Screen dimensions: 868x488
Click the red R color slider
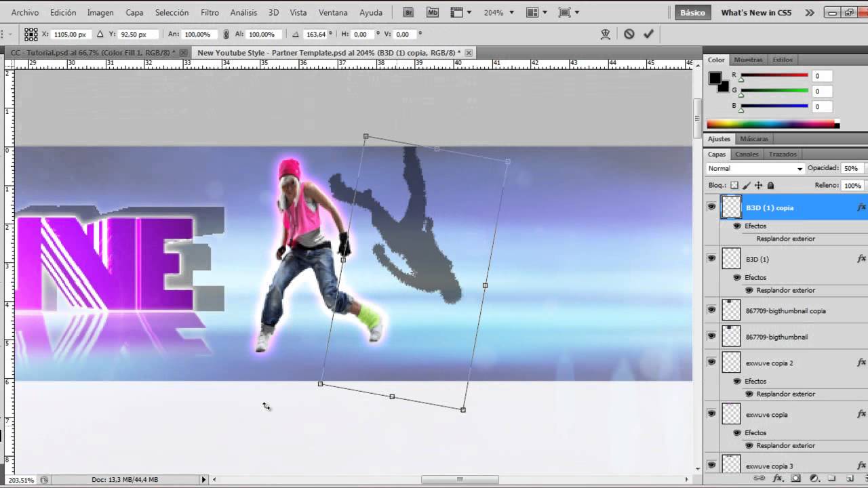point(774,76)
